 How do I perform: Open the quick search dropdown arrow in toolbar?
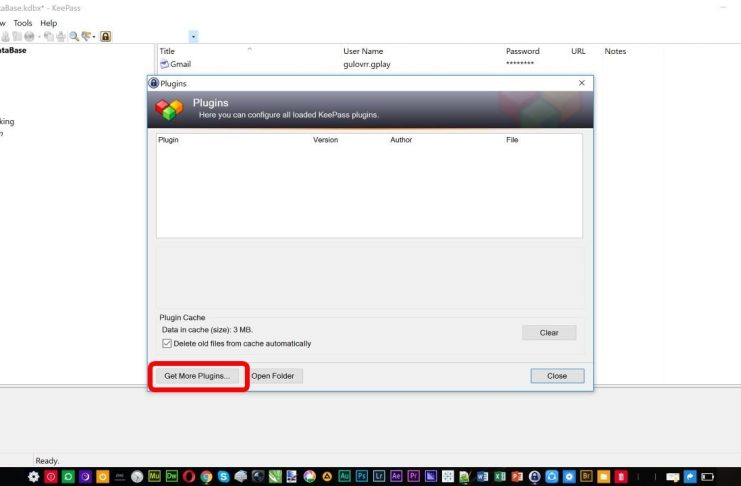pyautogui.click(x=193, y=36)
